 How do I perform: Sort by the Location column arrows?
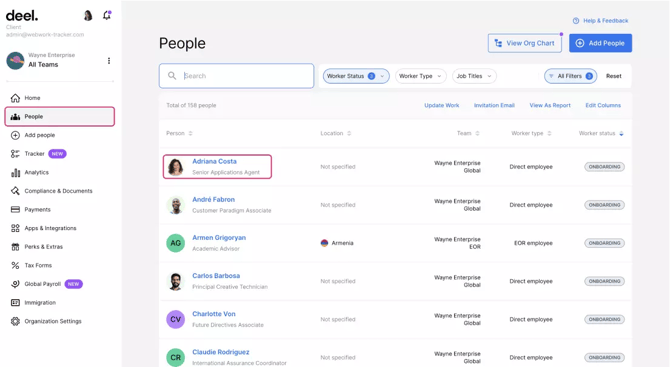click(x=349, y=133)
